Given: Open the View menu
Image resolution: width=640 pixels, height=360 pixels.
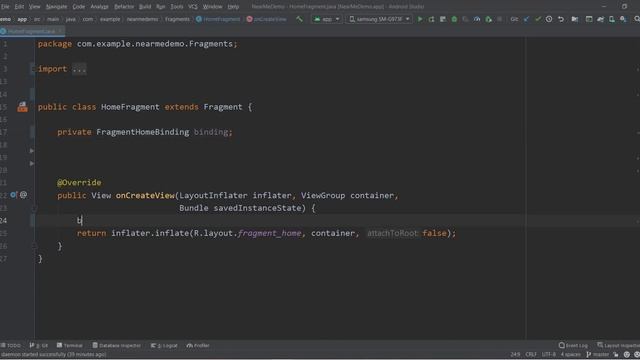Looking at the screenshot, I should (35, 7).
